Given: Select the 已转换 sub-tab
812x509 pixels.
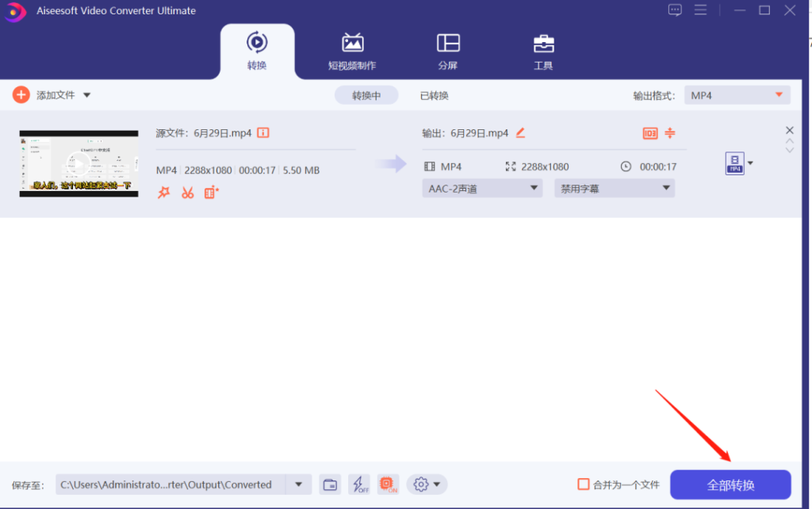Looking at the screenshot, I should [x=434, y=95].
